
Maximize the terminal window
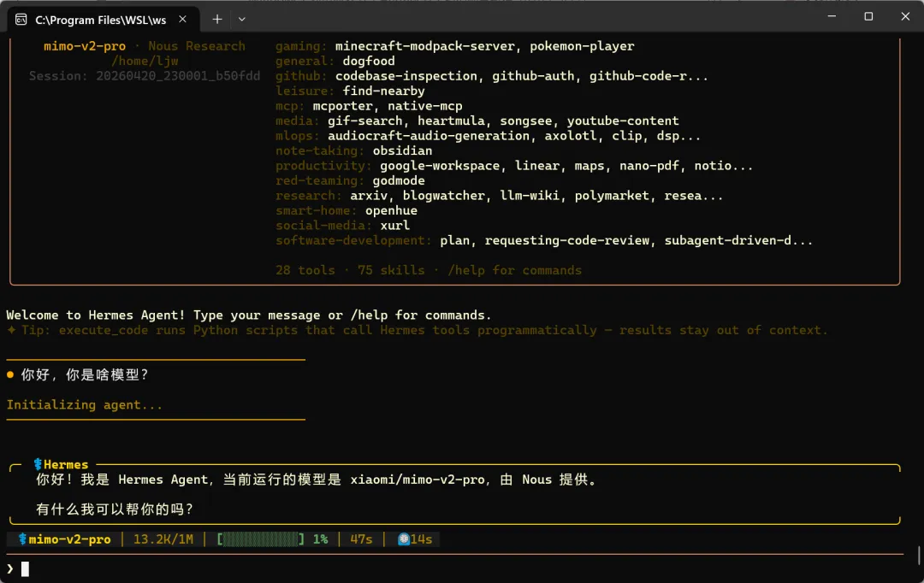click(x=868, y=16)
